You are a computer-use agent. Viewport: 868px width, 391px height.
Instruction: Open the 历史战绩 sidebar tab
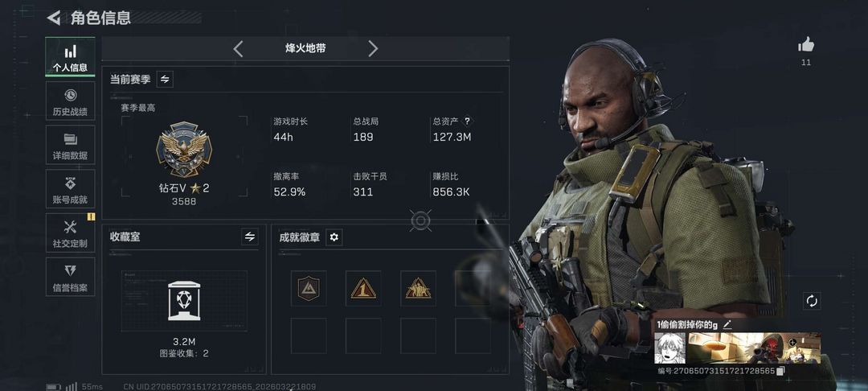(70, 101)
